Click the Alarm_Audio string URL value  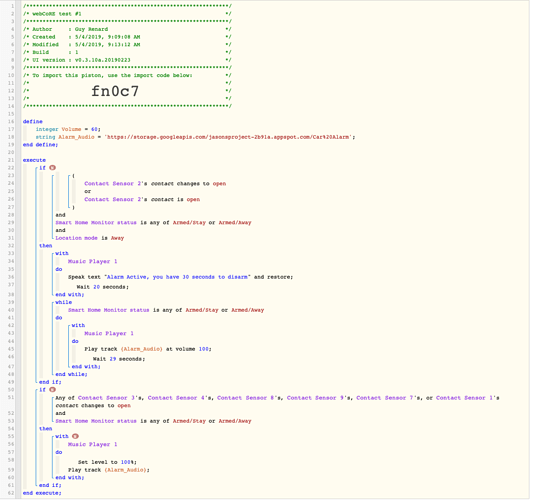[x=228, y=137]
